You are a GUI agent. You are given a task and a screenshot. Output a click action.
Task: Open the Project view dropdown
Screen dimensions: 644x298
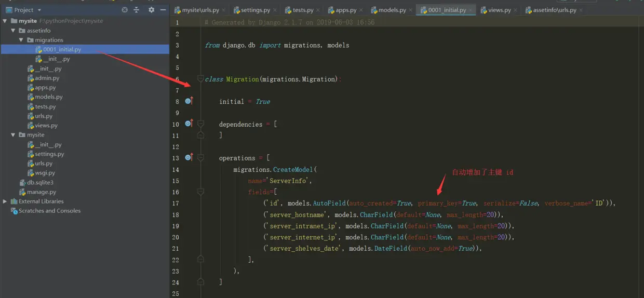click(x=39, y=10)
